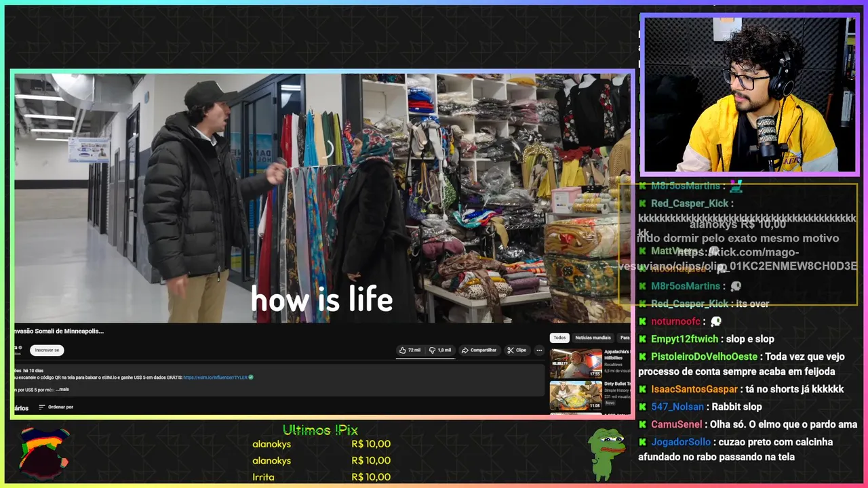Click the CamuSenel username in chat

677,424
